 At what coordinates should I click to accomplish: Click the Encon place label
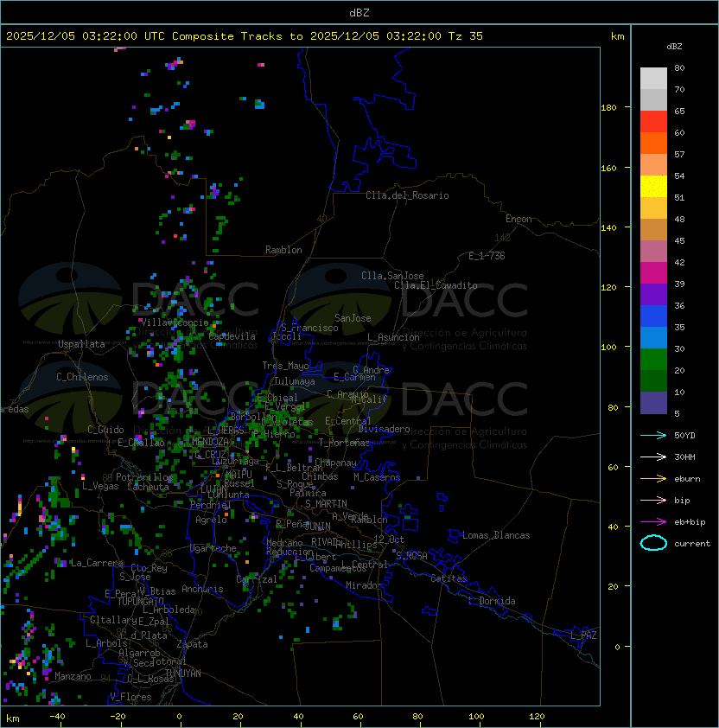click(519, 219)
